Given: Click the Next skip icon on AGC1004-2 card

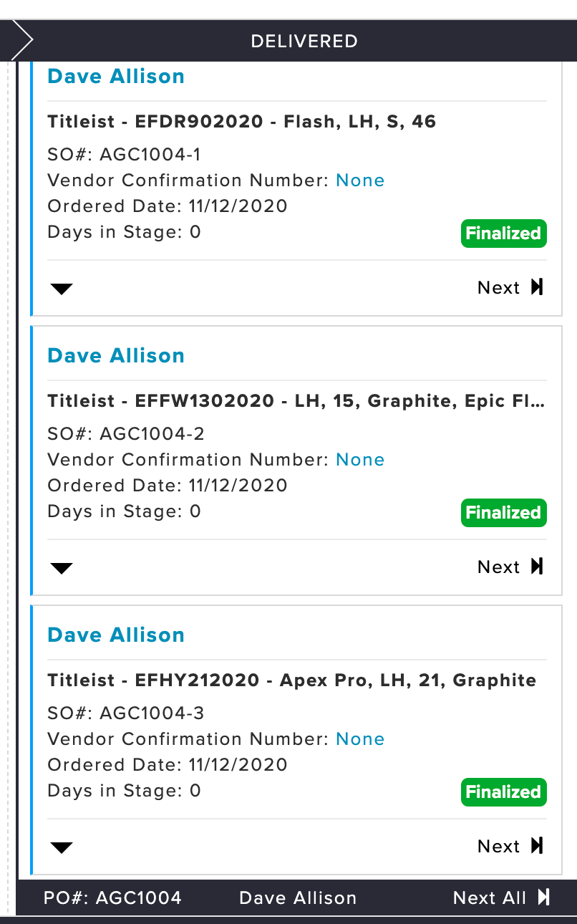Looking at the screenshot, I should (537, 567).
